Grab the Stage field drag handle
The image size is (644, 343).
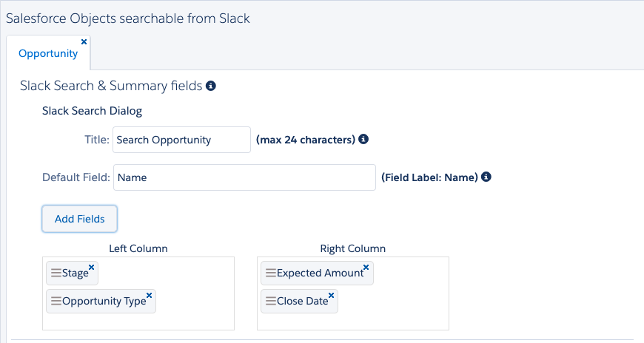click(56, 273)
